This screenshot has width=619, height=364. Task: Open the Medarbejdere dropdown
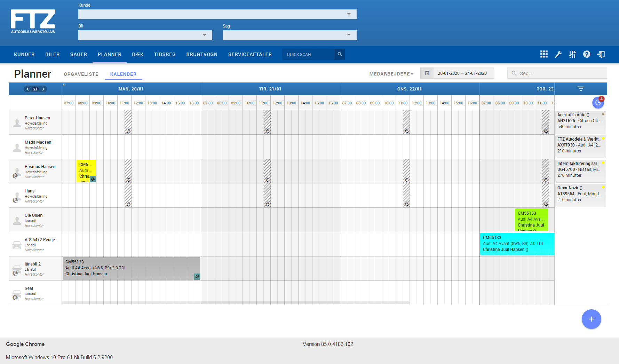391,74
